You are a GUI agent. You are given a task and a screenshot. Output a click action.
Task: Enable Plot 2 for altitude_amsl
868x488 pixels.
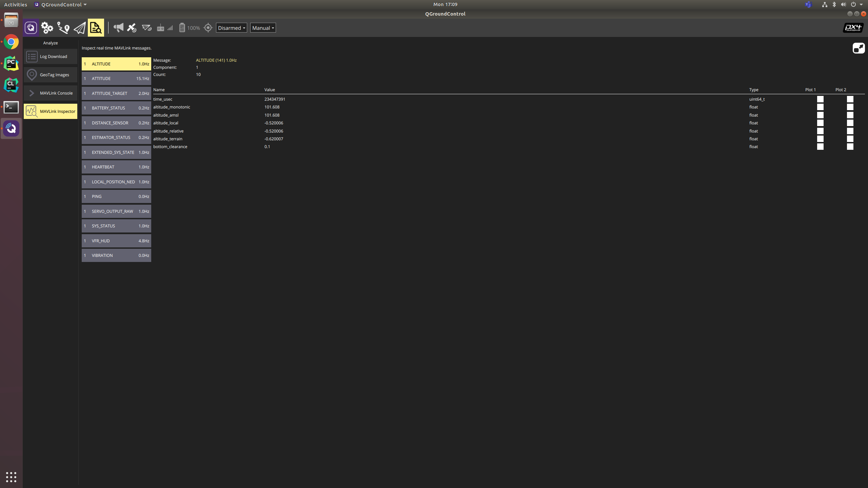tap(850, 115)
